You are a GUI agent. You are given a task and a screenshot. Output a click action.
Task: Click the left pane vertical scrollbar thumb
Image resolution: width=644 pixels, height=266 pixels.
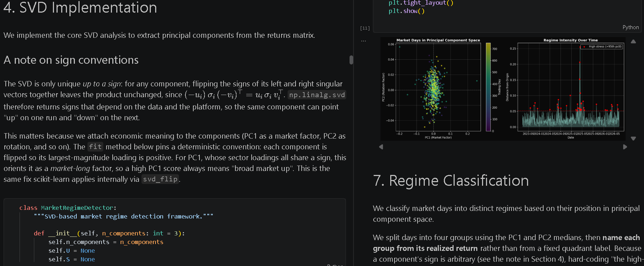[x=351, y=60]
